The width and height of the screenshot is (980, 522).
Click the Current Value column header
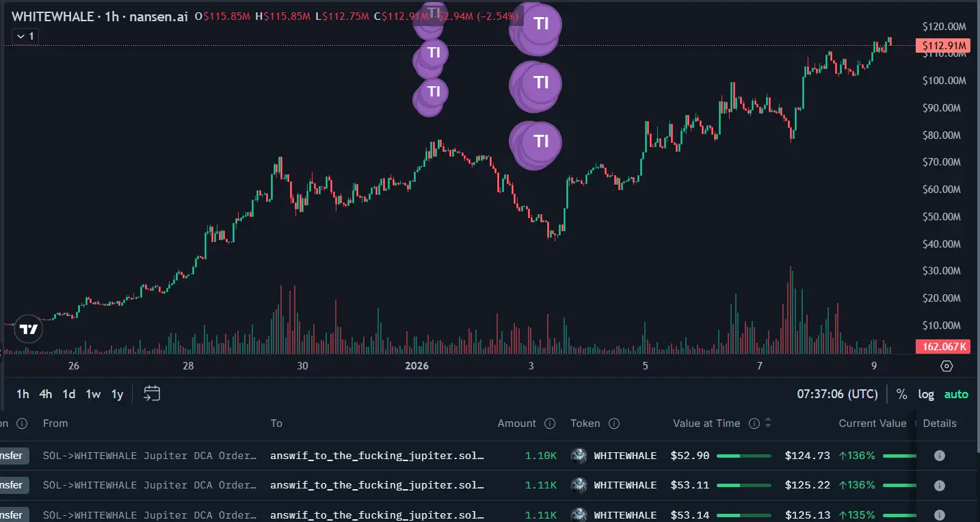click(873, 423)
